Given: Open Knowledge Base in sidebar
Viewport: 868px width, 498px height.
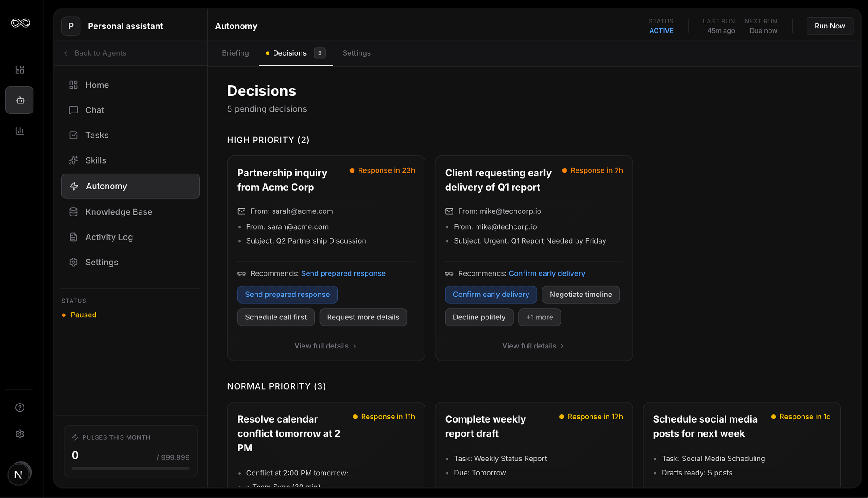Looking at the screenshot, I should (118, 212).
